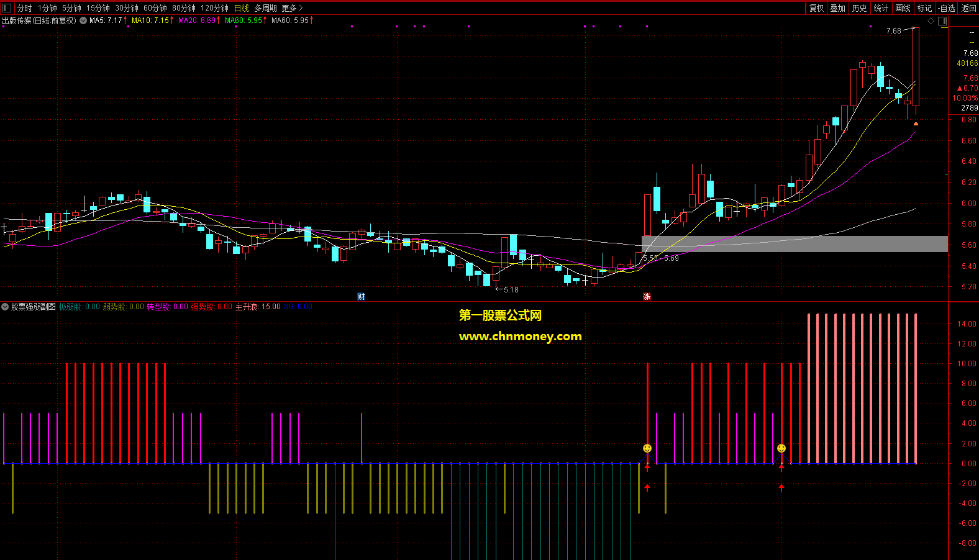979x560 pixels.
Task: Click the www.chnmoney.com link text
Action: [521, 336]
